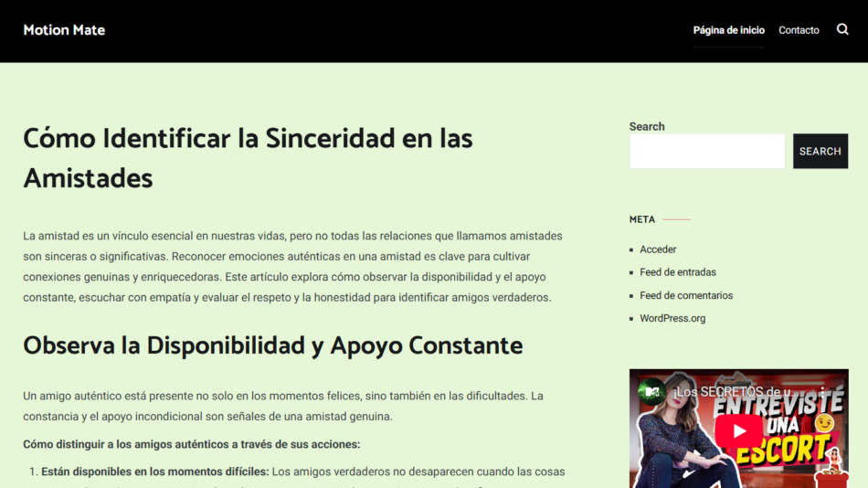868x488 pixels.
Task: Open the Acceder login link
Action: (658, 249)
